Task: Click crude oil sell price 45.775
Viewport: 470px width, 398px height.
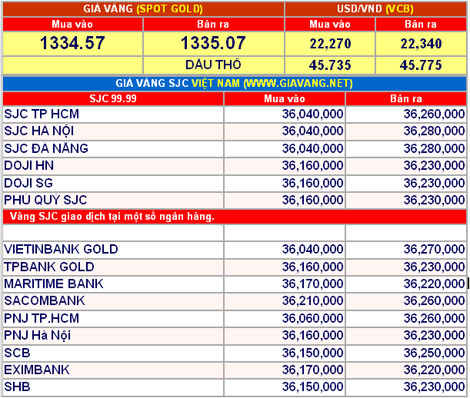Action: [x=421, y=65]
